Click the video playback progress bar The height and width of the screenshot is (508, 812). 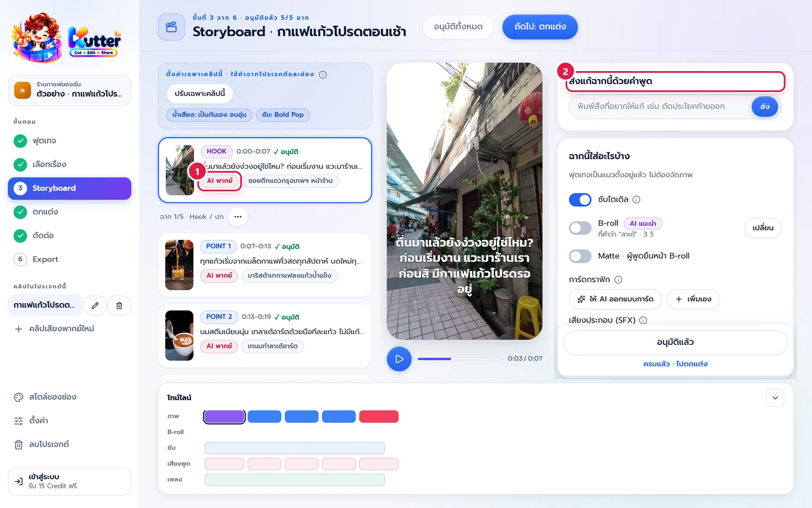[x=460, y=359]
